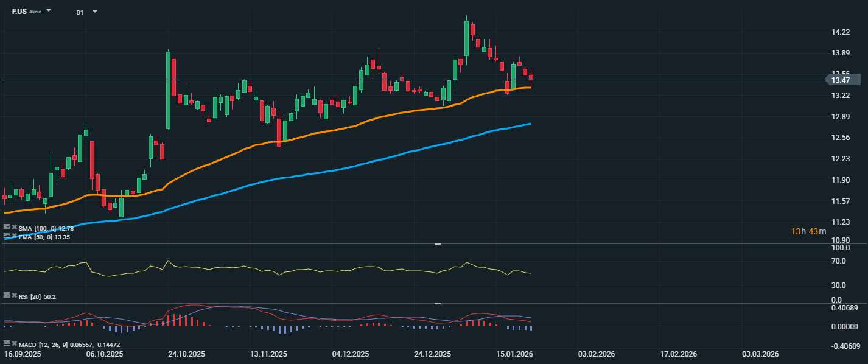Remove the MACD indicator using its X icon
868x364 pixels.
[x=14, y=344]
